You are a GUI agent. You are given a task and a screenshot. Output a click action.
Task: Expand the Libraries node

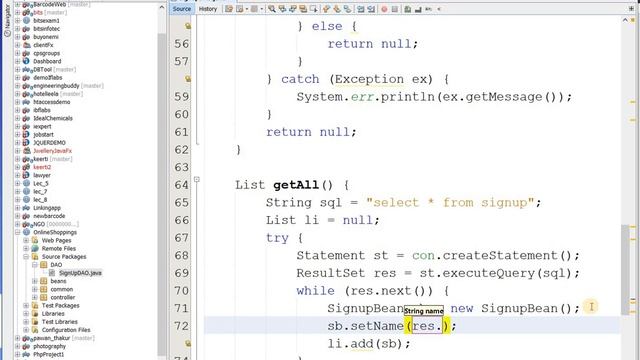[26, 314]
